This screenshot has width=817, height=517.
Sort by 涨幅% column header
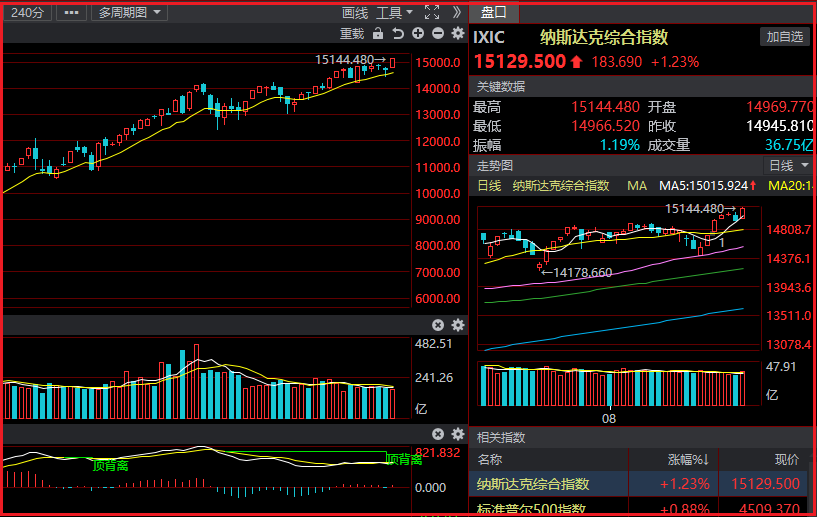click(688, 460)
